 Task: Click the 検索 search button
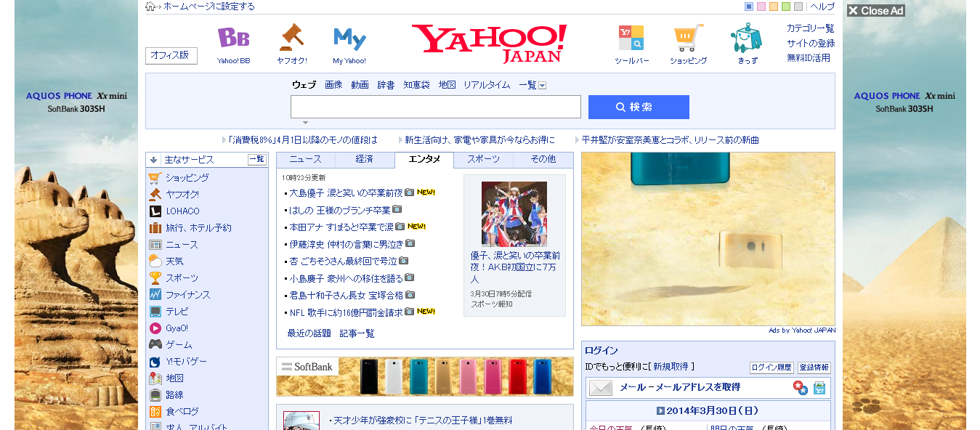(639, 107)
